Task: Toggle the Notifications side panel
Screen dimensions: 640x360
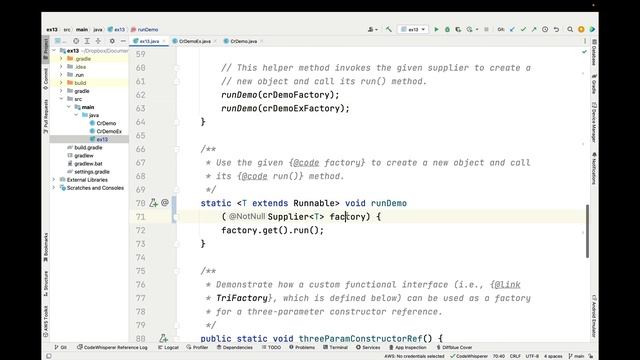Action: point(594,168)
